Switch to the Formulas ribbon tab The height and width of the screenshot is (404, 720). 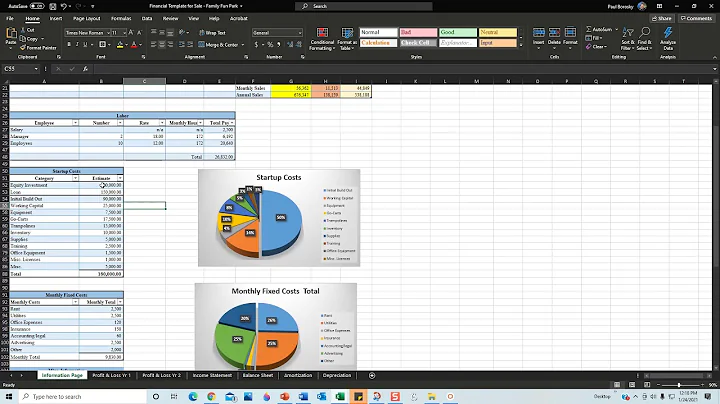click(x=121, y=18)
